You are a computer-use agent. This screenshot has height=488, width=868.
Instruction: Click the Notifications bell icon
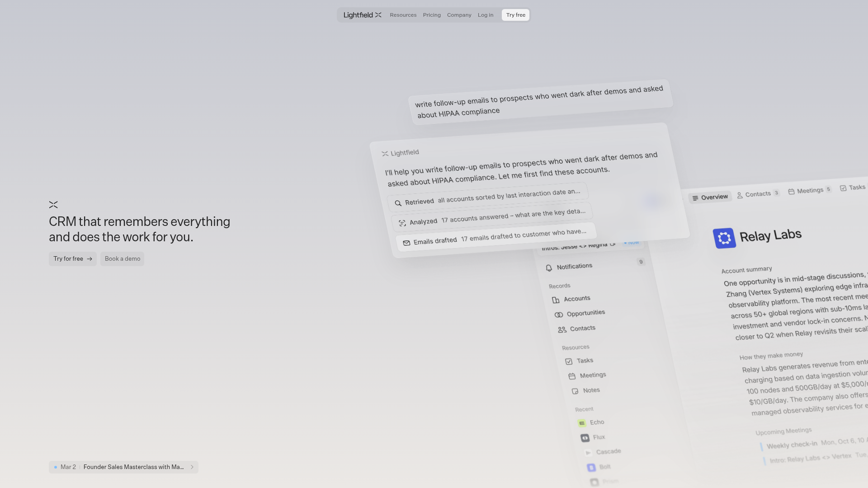coord(549,268)
